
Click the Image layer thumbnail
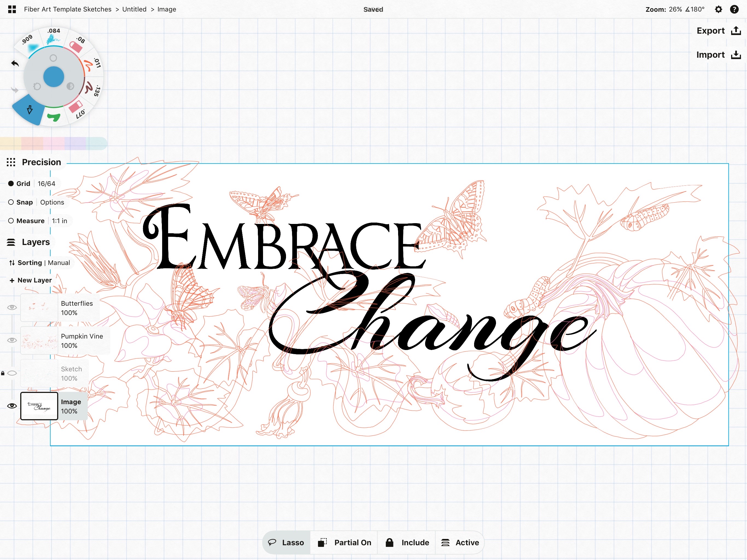pos(38,405)
